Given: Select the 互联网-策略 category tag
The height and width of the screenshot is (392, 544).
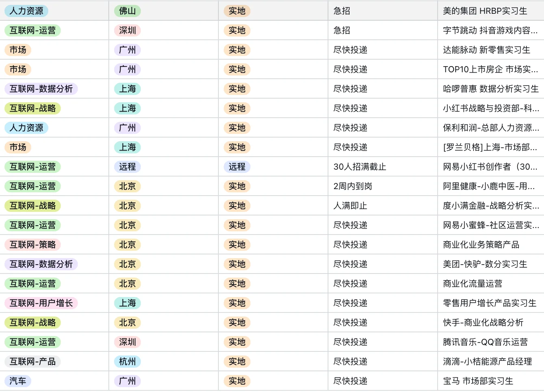Looking at the screenshot, I should pos(32,245).
